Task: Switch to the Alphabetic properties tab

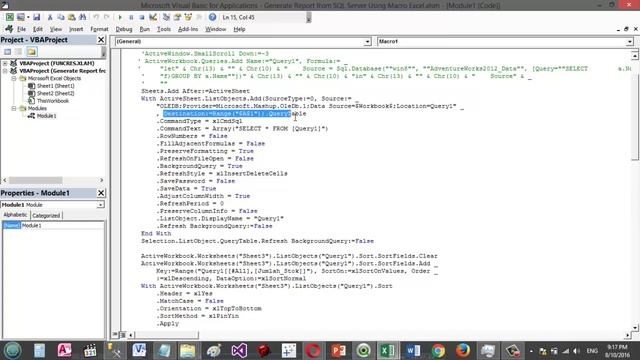Action: (x=15, y=215)
